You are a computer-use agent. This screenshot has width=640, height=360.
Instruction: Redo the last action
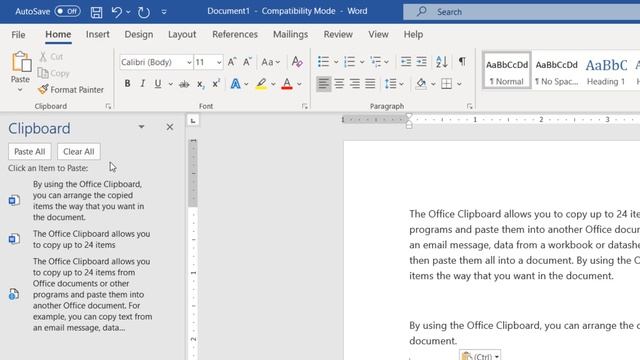click(144, 12)
